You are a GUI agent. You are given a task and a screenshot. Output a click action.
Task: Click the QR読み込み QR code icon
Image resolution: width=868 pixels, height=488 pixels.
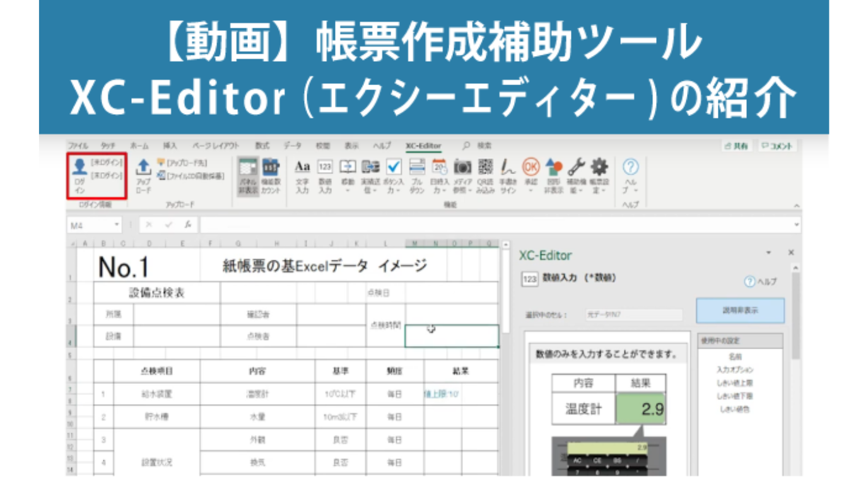tap(485, 166)
